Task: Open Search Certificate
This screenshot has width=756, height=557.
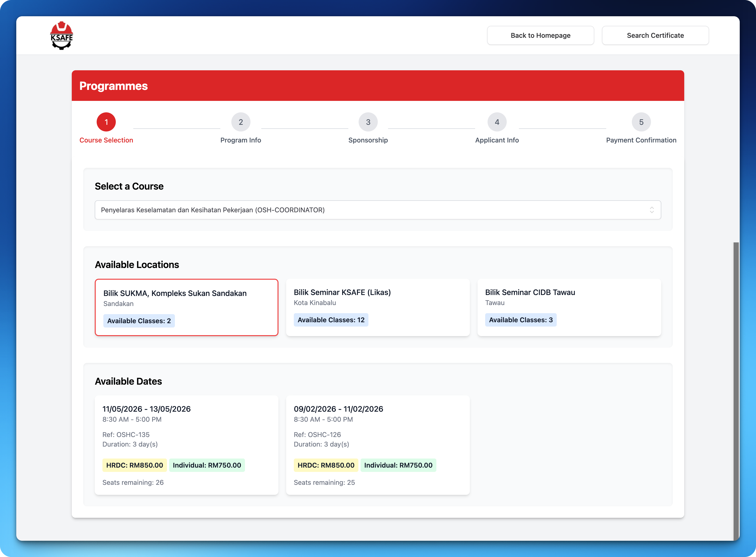Action: (x=655, y=35)
